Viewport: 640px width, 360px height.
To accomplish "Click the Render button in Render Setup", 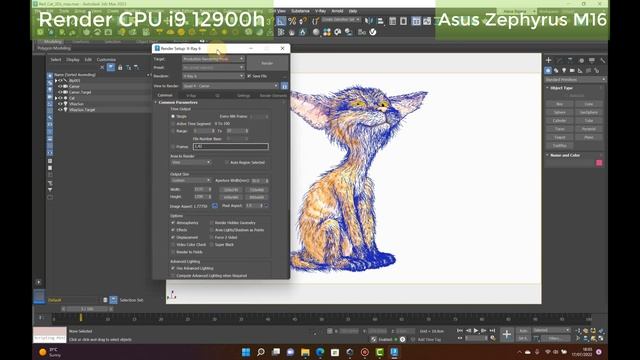I will 267,63.
